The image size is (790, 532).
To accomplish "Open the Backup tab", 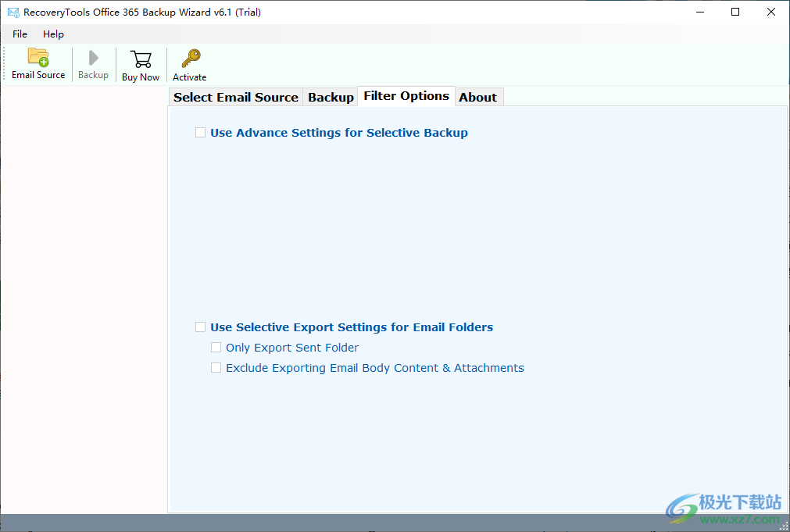I will [x=331, y=96].
